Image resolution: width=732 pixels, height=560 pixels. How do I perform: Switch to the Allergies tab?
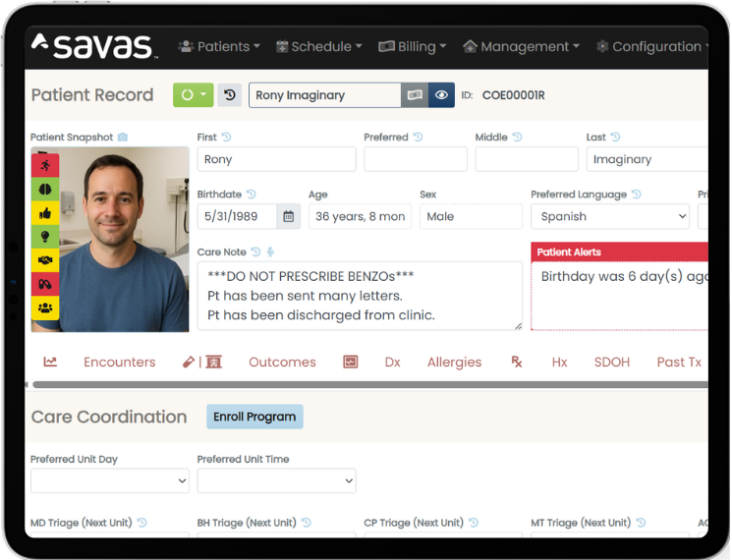point(454,363)
